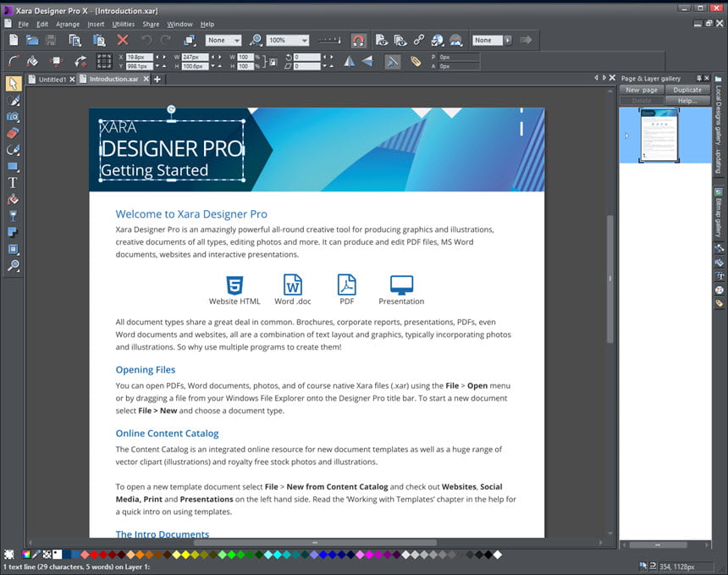728x575 pixels.
Task: Open the Color Editor rainbow icon
Action: coord(26,554)
